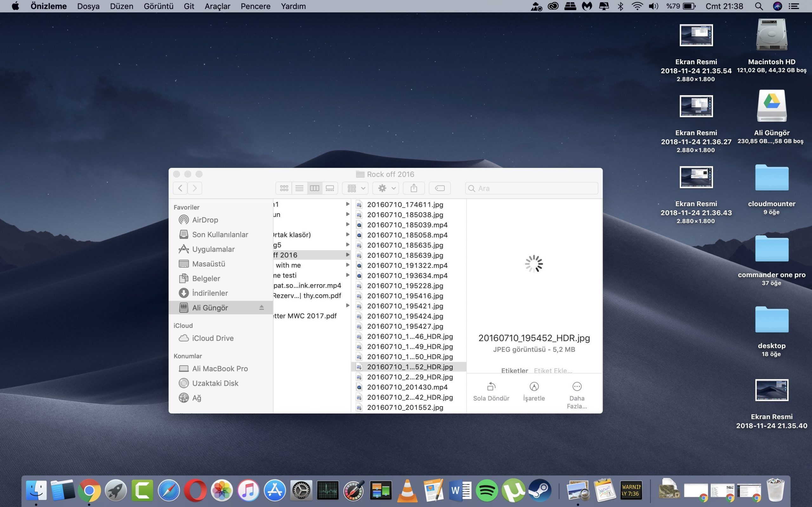Click the edit tags toolbar button
Viewport: 812px width, 507px height.
coord(440,188)
